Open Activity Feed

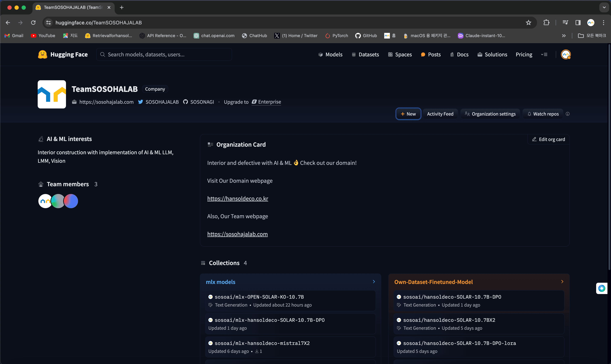[x=440, y=114]
